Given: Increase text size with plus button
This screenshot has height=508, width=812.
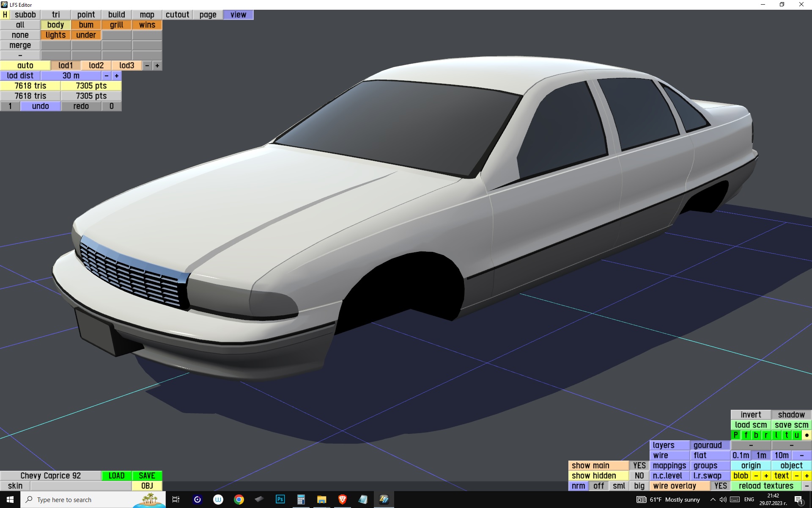Looking at the screenshot, I should pyautogui.click(x=807, y=475).
